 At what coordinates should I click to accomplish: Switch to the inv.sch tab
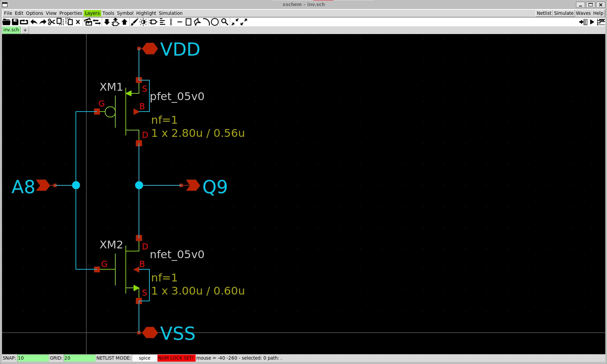11,30
